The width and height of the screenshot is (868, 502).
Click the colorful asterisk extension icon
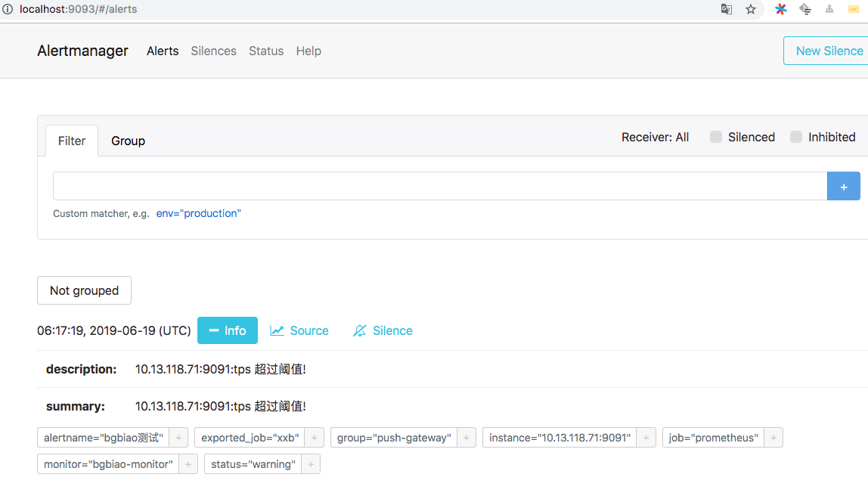780,9
